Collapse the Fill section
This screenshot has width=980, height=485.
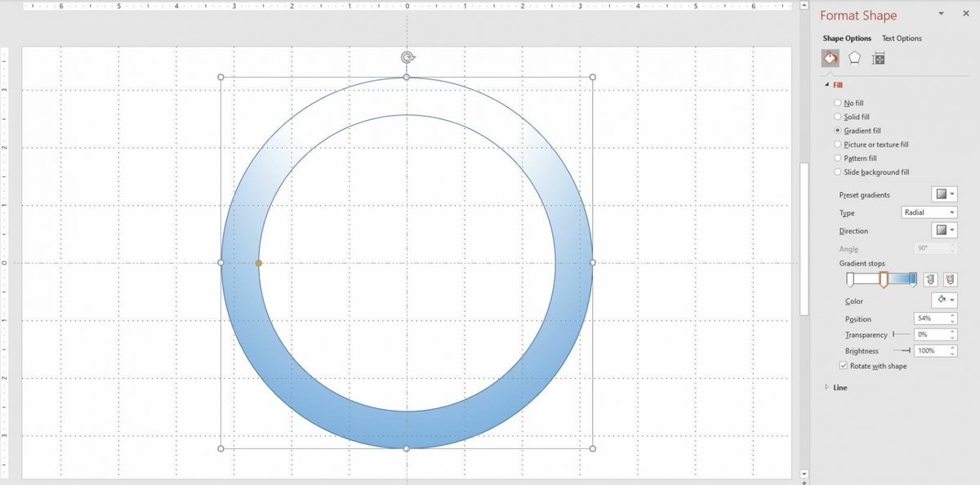(x=828, y=84)
